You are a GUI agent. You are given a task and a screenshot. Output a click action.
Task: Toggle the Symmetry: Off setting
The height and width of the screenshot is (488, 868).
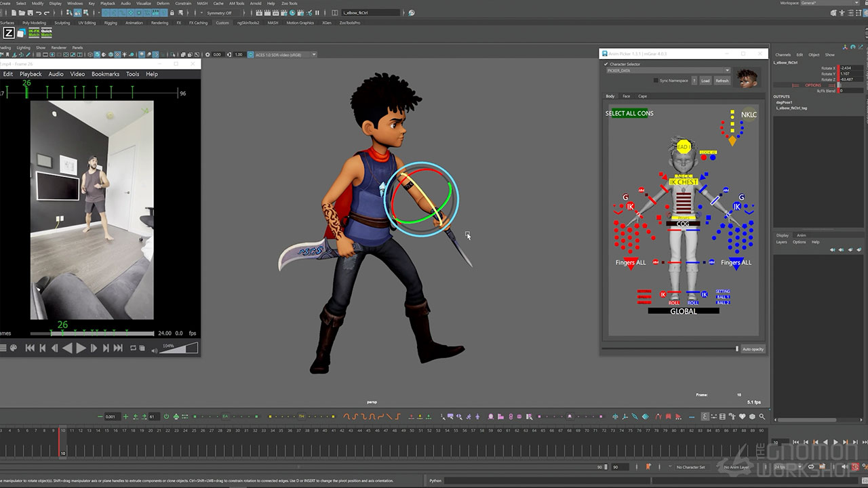(x=219, y=13)
